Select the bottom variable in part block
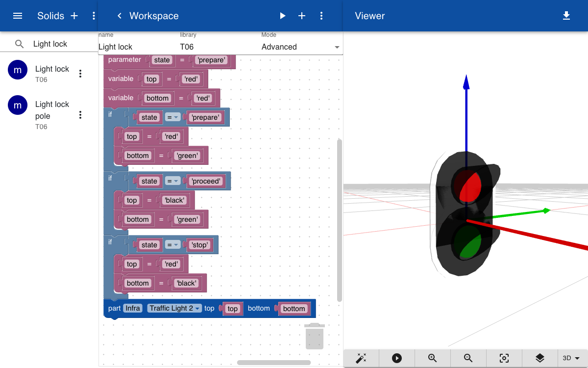 294,309
